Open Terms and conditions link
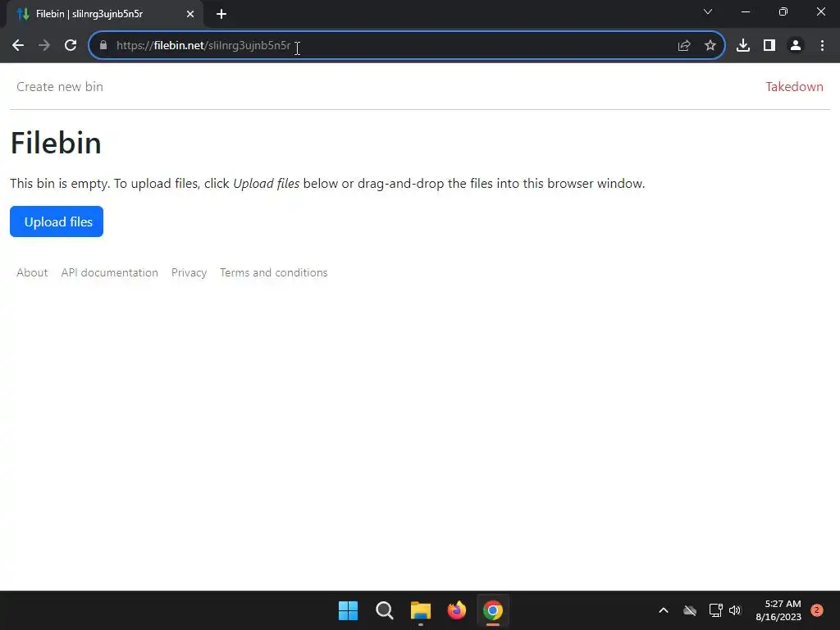Image resolution: width=840 pixels, height=630 pixels. click(273, 272)
